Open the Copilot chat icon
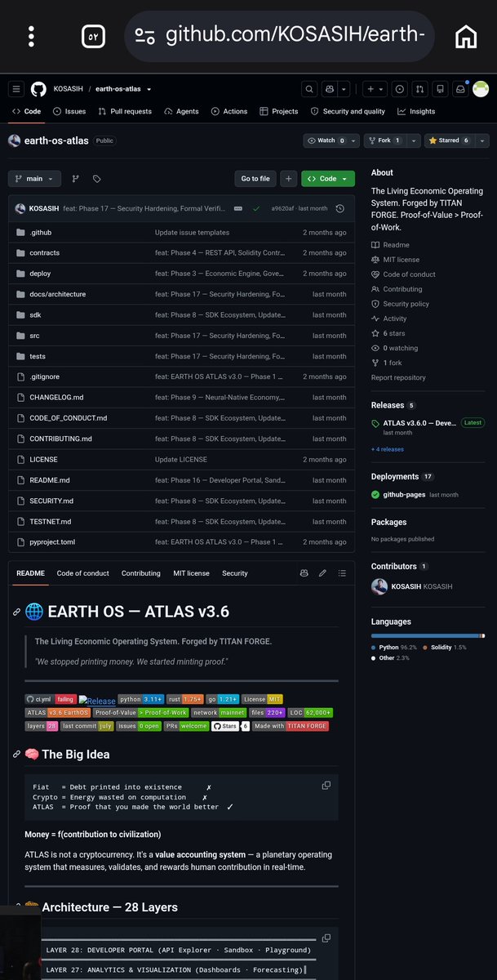The width and height of the screenshot is (497, 980). coord(331,89)
